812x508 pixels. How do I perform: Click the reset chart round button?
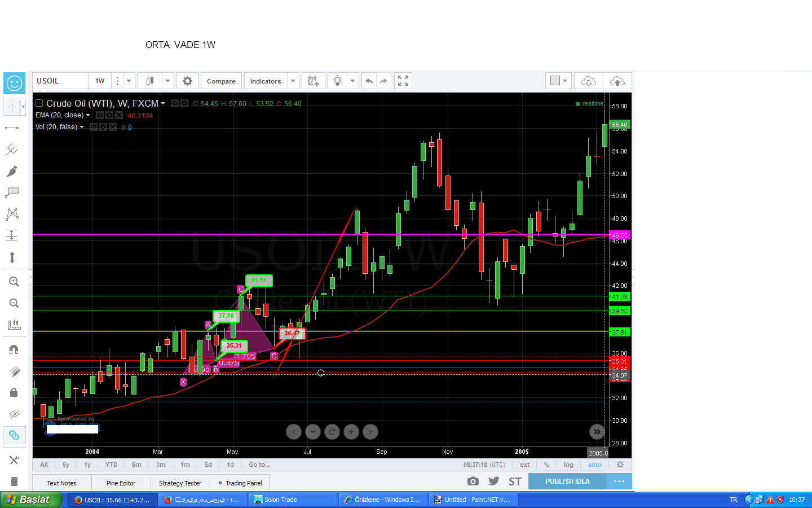coord(332,432)
